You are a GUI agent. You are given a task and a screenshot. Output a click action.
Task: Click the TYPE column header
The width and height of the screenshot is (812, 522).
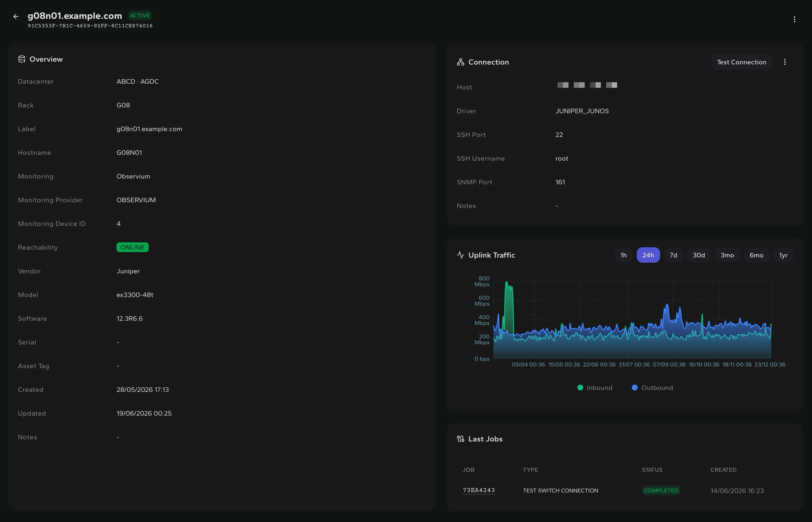(x=530, y=470)
